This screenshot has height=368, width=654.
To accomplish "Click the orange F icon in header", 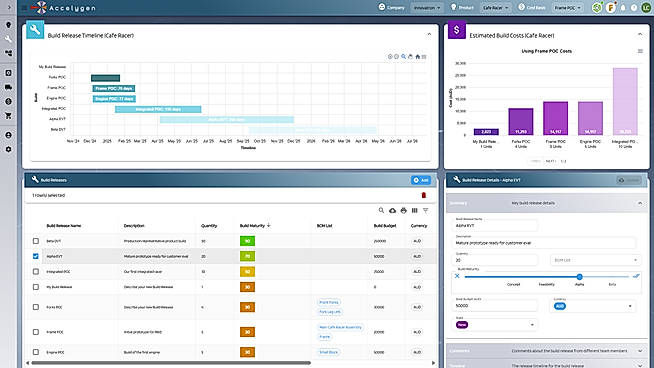I will point(611,8).
